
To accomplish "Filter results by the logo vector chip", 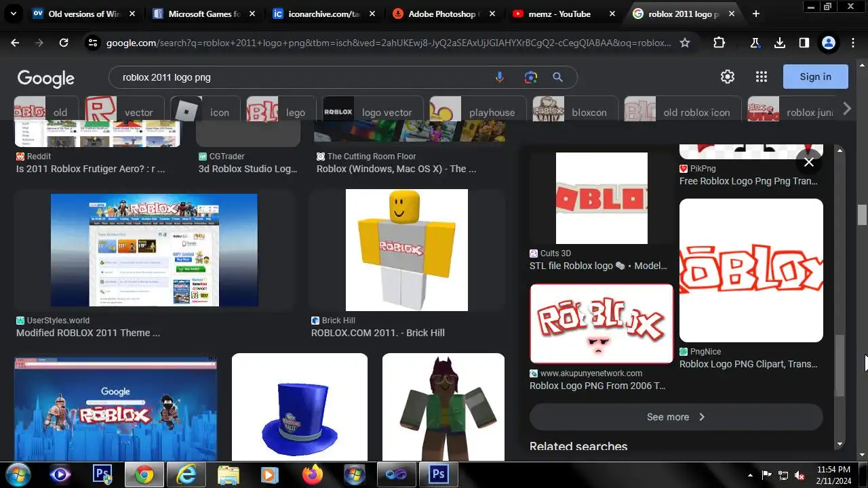I will point(372,110).
